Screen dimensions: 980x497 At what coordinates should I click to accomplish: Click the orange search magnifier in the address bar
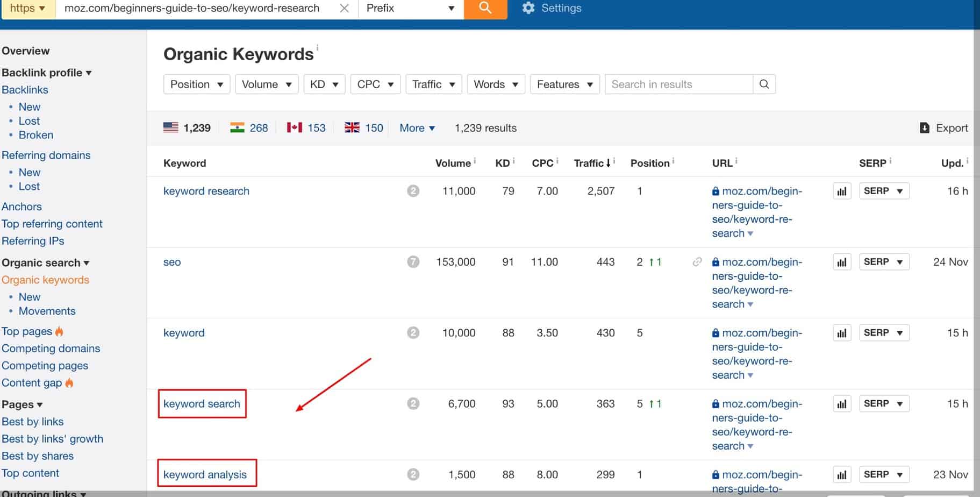[484, 8]
